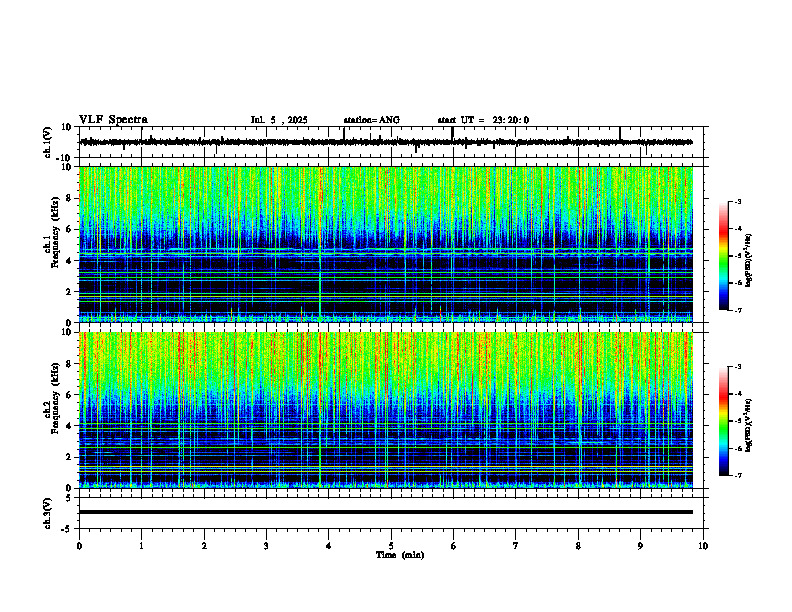
Task: Click the ch.1 spectrogram color scale bar
Action: [723, 256]
